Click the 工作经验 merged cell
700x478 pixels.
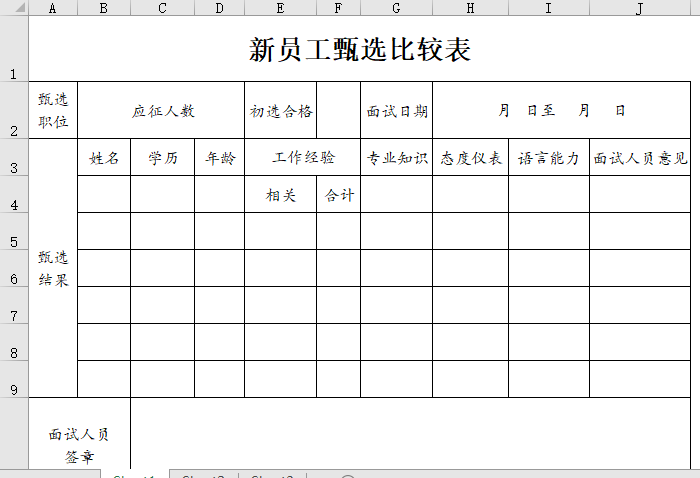[303, 158]
